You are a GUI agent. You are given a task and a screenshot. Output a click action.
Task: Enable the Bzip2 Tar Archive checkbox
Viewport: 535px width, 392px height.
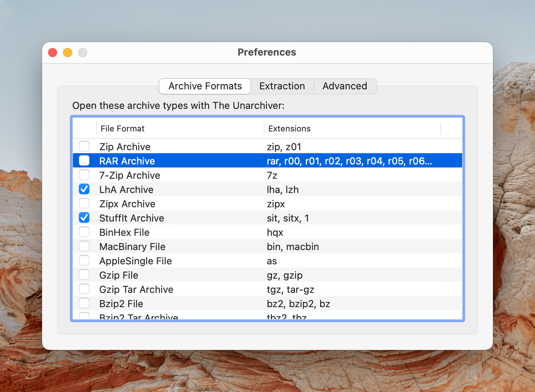click(84, 317)
